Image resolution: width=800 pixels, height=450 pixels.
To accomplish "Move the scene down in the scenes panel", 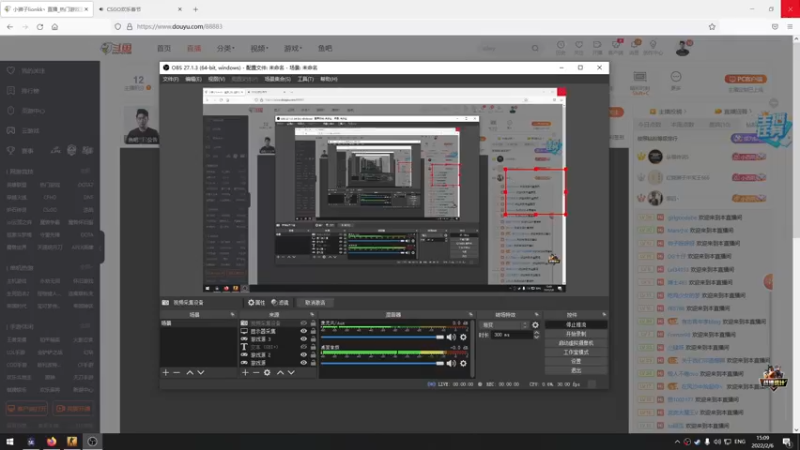I will tap(201, 372).
